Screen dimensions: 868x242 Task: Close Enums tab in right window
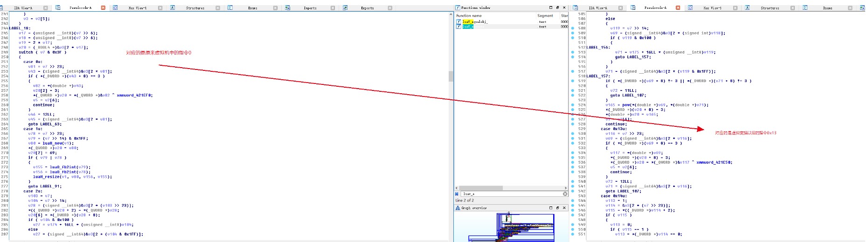(850, 8)
